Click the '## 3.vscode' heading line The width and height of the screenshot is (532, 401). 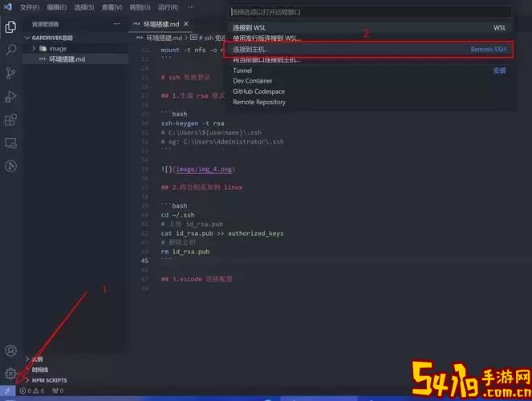(197, 279)
